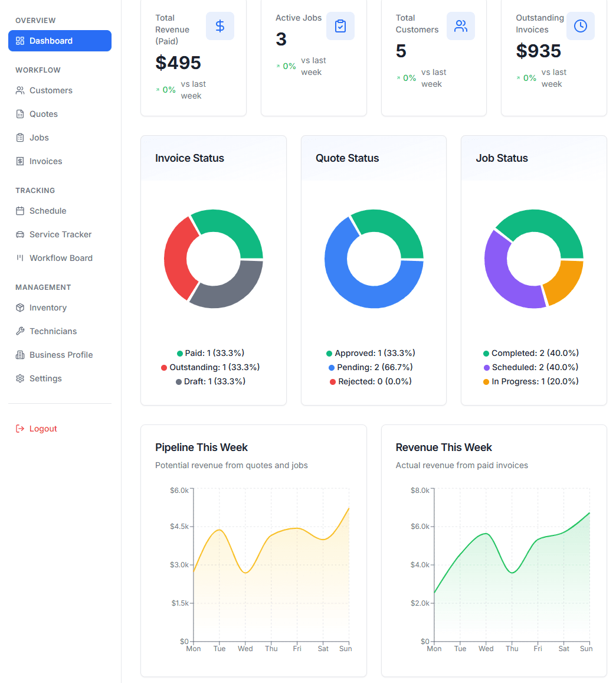Click the Quotes document icon in the sidebar
616x683 pixels.
(21, 114)
